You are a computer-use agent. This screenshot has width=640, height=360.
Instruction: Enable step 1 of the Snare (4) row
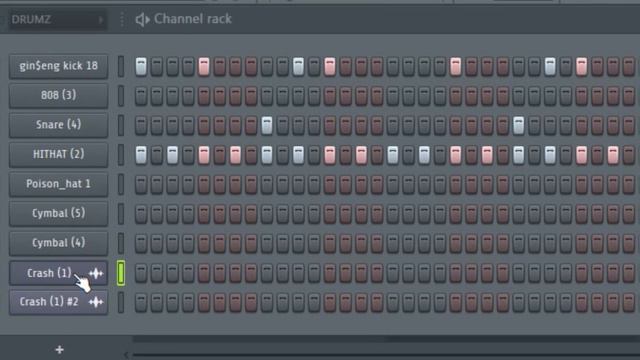pyautogui.click(x=141, y=125)
